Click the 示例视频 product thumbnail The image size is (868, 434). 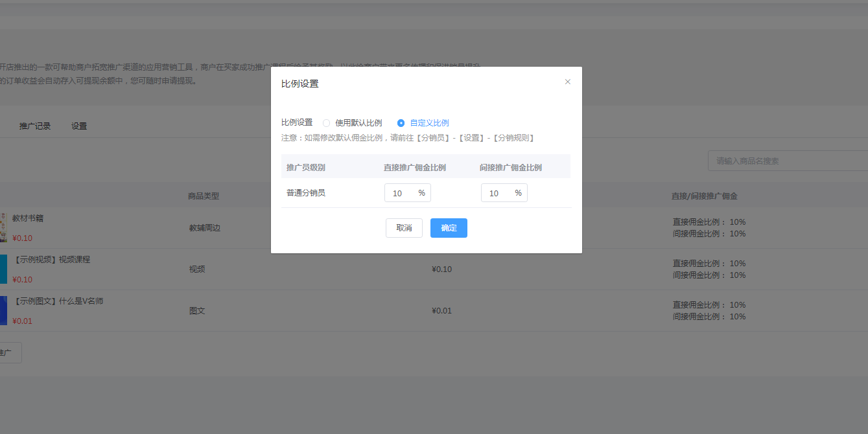[x=3, y=268]
